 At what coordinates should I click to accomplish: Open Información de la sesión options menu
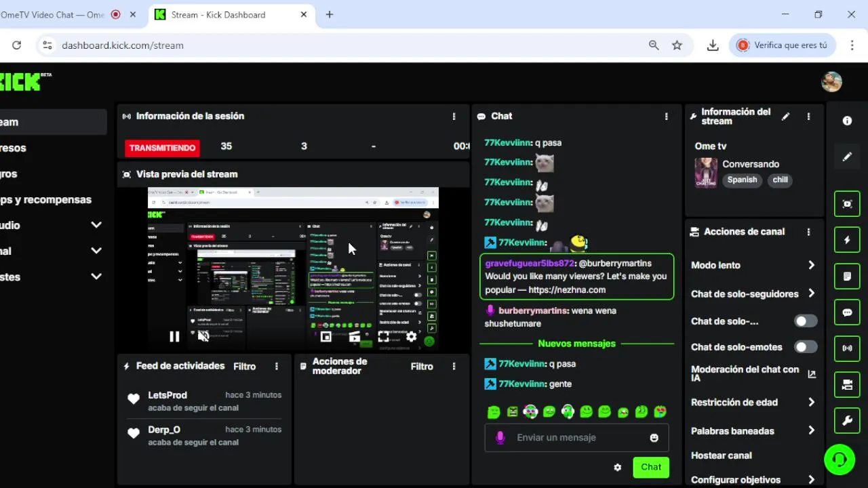[454, 117]
